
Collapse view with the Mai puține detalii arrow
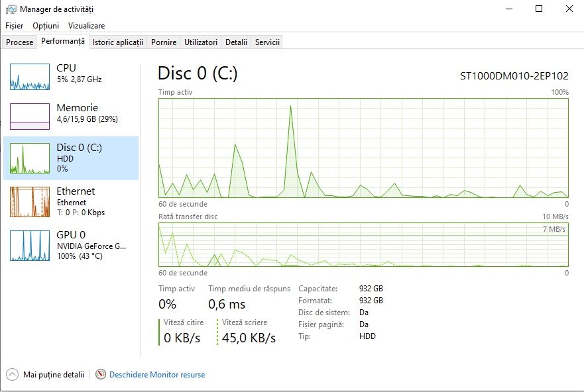[13, 375]
